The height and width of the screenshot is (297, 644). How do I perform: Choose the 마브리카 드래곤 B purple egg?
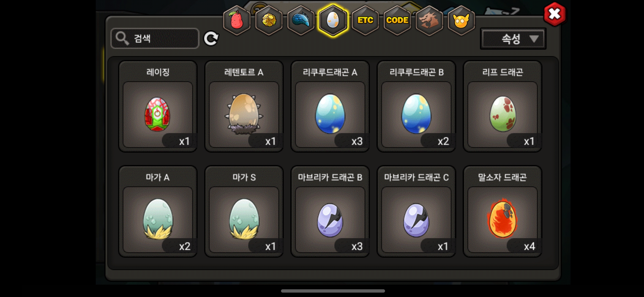click(330, 211)
